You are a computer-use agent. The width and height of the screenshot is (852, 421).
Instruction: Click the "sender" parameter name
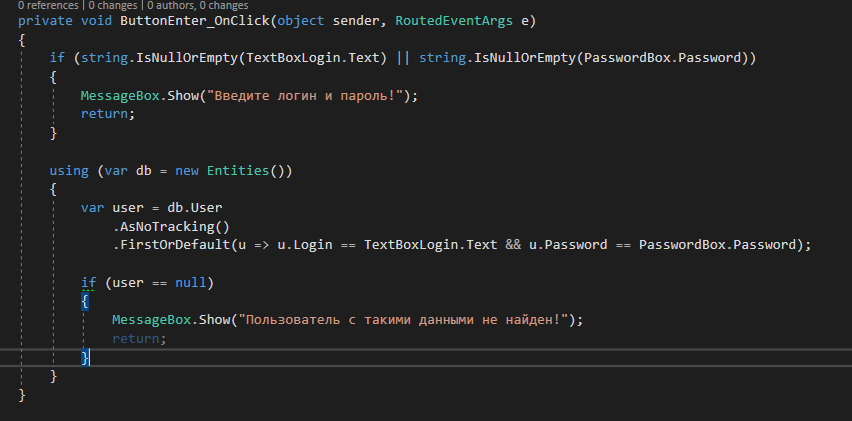coord(356,21)
